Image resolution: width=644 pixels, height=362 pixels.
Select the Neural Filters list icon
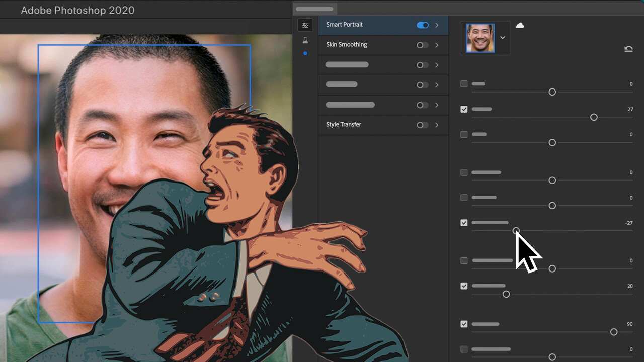pyautogui.click(x=305, y=25)
